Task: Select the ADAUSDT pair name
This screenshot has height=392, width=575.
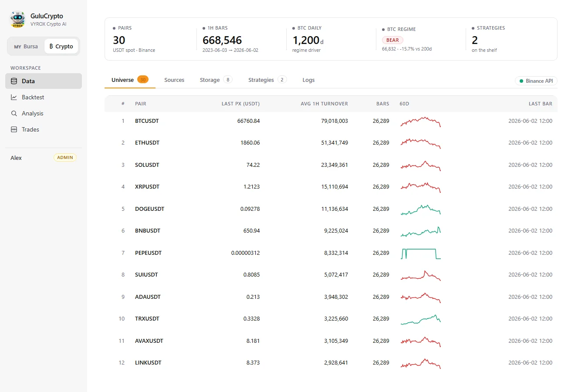Action: point(148,297)
